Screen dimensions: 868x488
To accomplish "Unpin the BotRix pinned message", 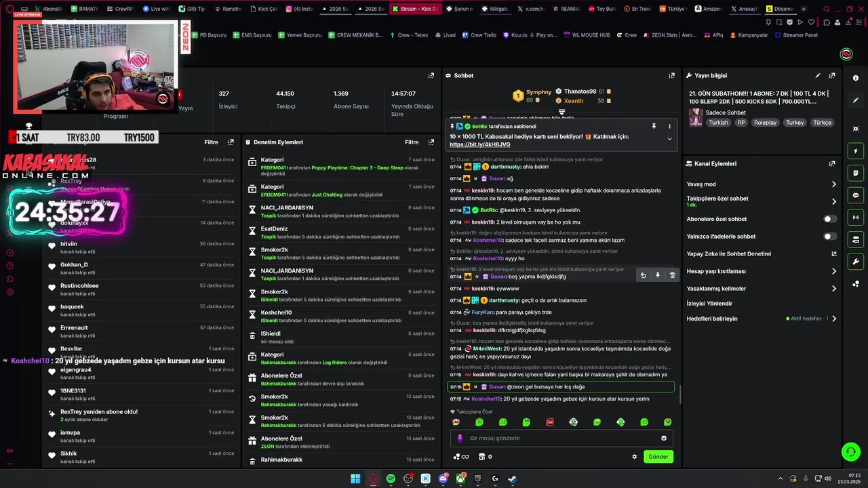I will [x=654, y=126].
